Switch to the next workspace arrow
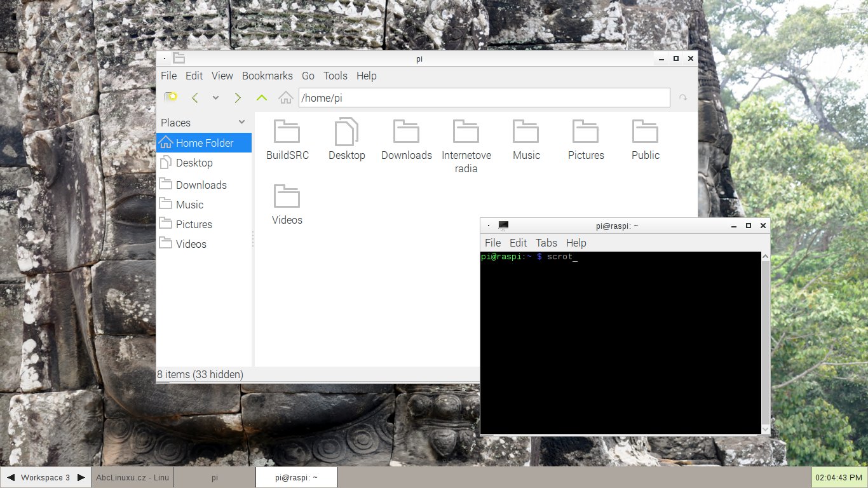868x488 pixels. tap(81, 477)
